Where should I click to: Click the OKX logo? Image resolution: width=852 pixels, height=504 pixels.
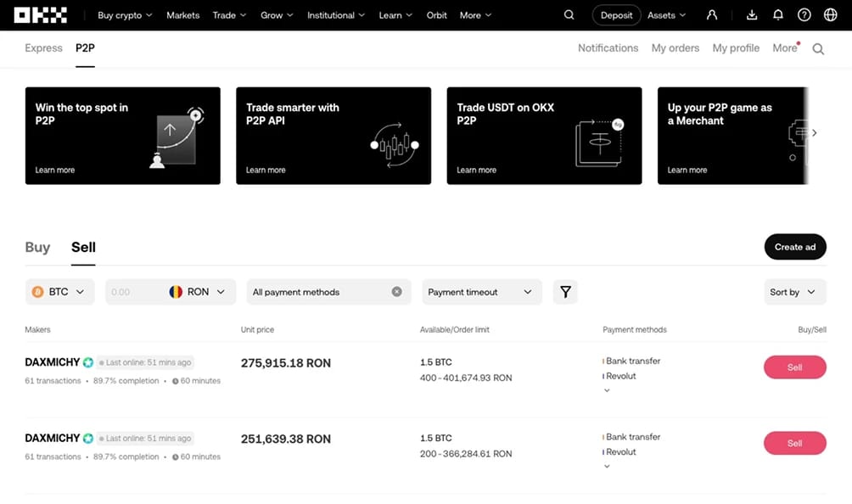click(41, 15)
